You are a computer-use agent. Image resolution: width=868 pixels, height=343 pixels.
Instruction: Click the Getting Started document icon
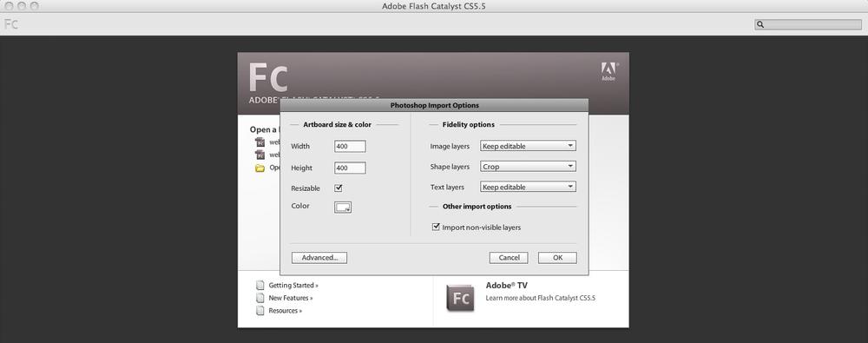(260, 286)
